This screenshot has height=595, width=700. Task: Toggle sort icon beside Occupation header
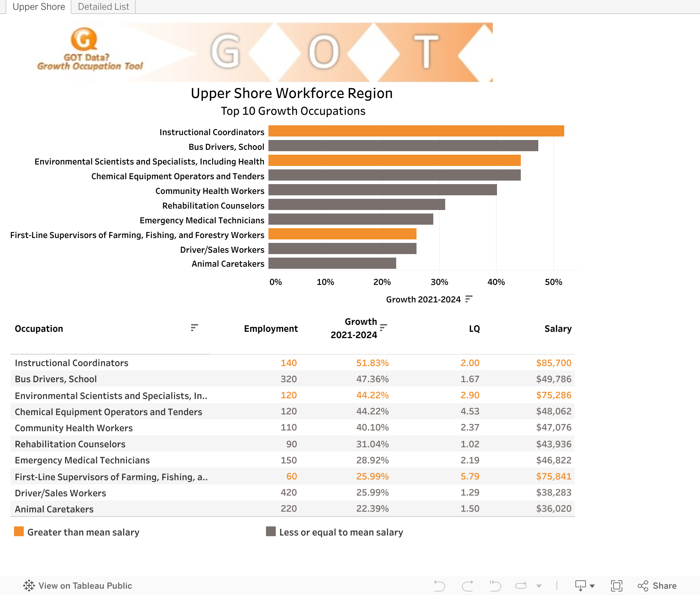[x=194, y=328]
